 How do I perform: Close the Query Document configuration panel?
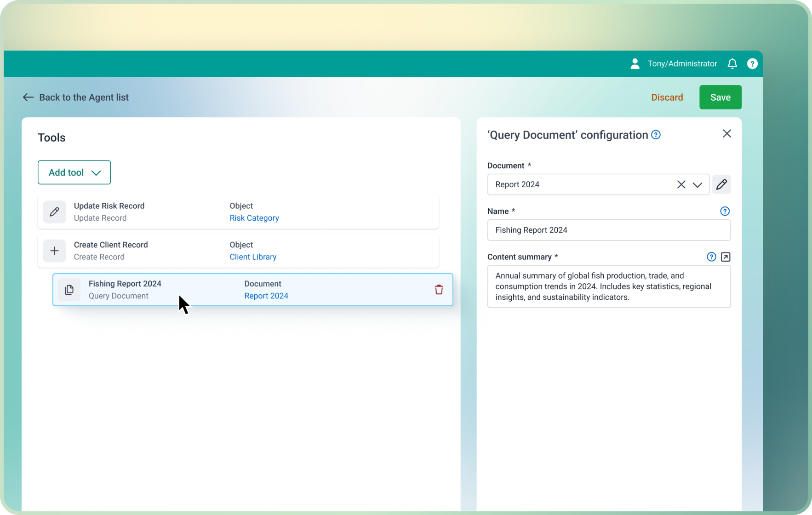pos(726,134)
